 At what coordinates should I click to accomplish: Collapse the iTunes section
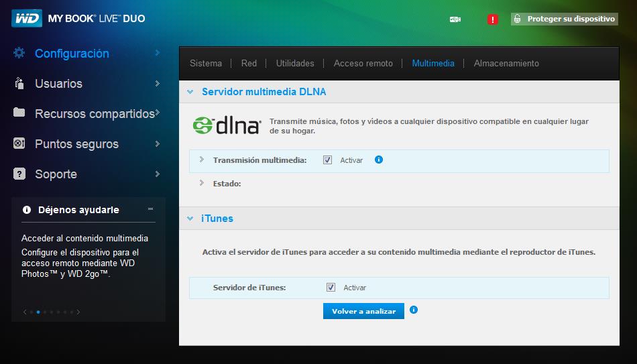(190, 219)
